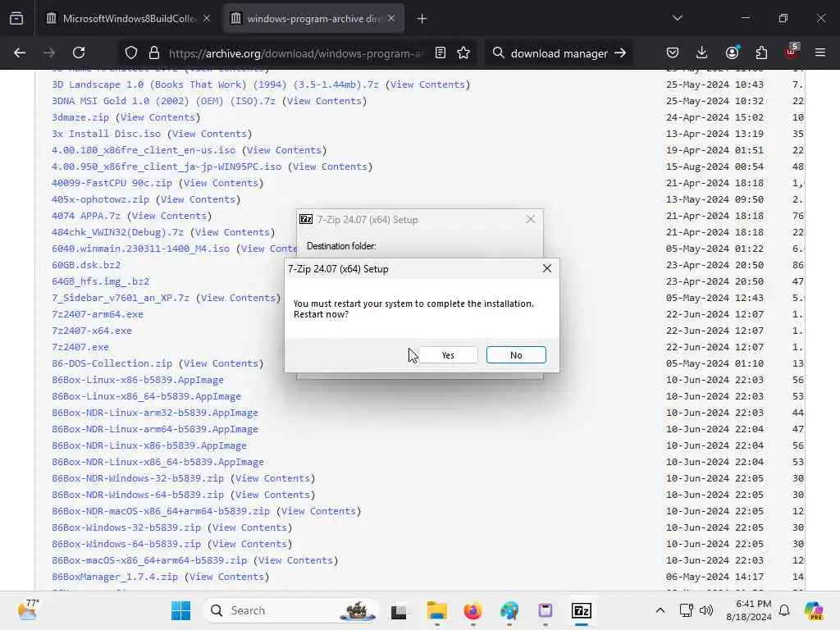Image resolution: width=840 pixels, height=630 pixels.
Task: Click the uBlock extension icon with badge
Action: 792,52
